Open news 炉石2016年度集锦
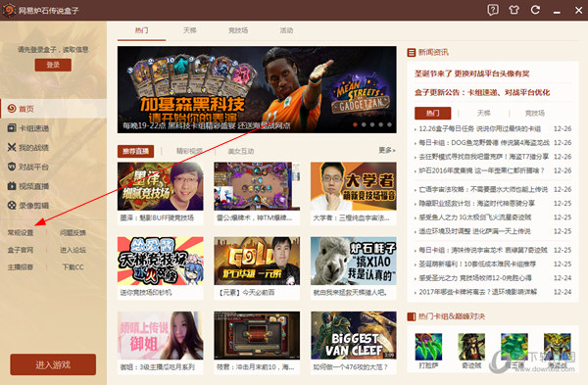Image resolution: width=588 pixels, height=385 pixels. click(x=481, y=170)
